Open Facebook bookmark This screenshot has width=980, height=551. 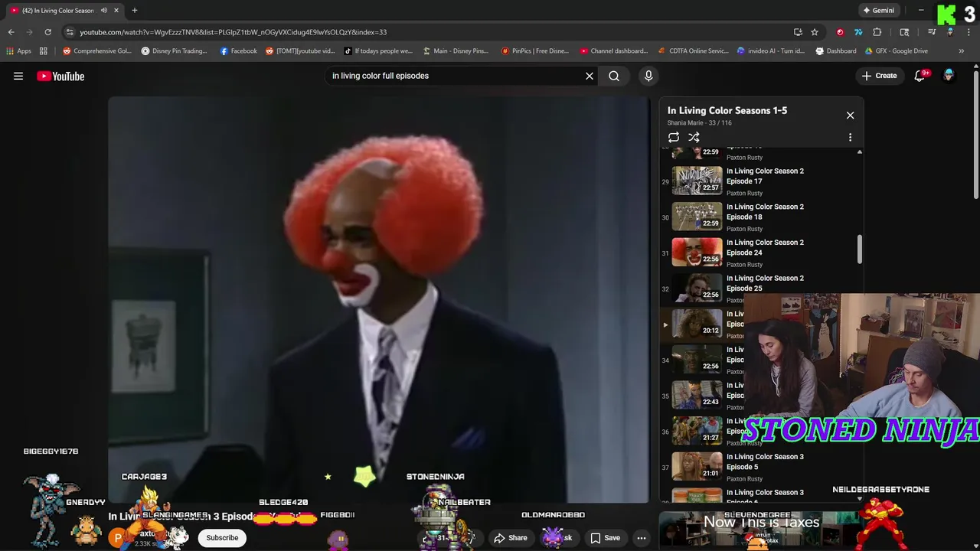238,51
